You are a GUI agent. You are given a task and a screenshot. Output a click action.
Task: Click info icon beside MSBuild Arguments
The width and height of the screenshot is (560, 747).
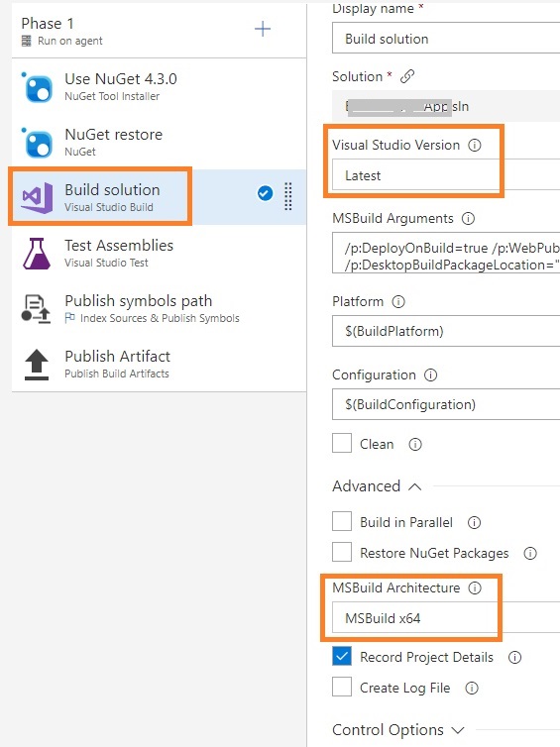(x=468, y=219)
